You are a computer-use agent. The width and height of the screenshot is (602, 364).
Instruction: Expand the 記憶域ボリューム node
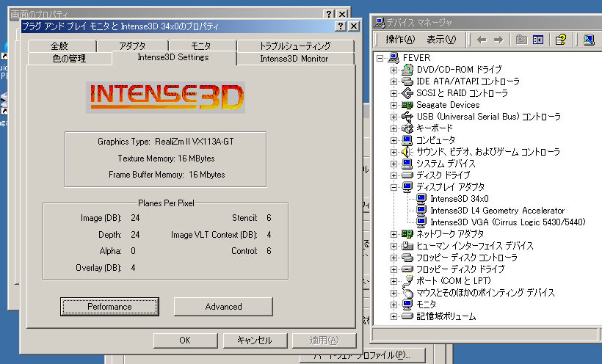tap(394, 317)
